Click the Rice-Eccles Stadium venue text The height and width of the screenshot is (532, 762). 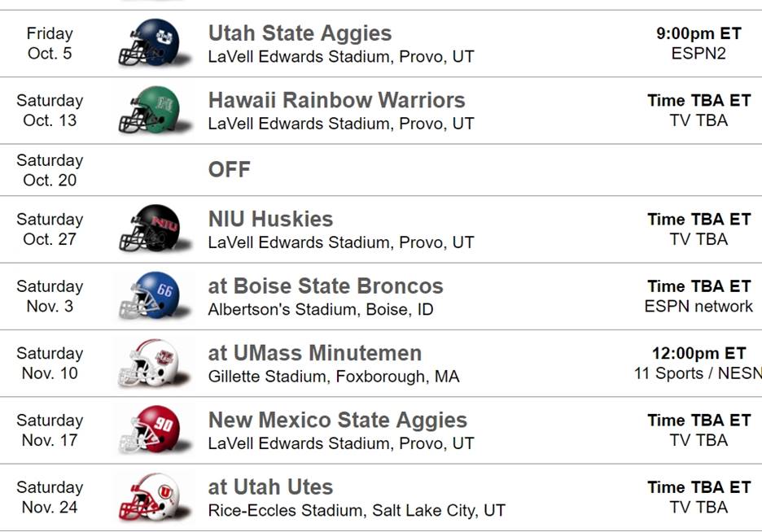[357, 511]
